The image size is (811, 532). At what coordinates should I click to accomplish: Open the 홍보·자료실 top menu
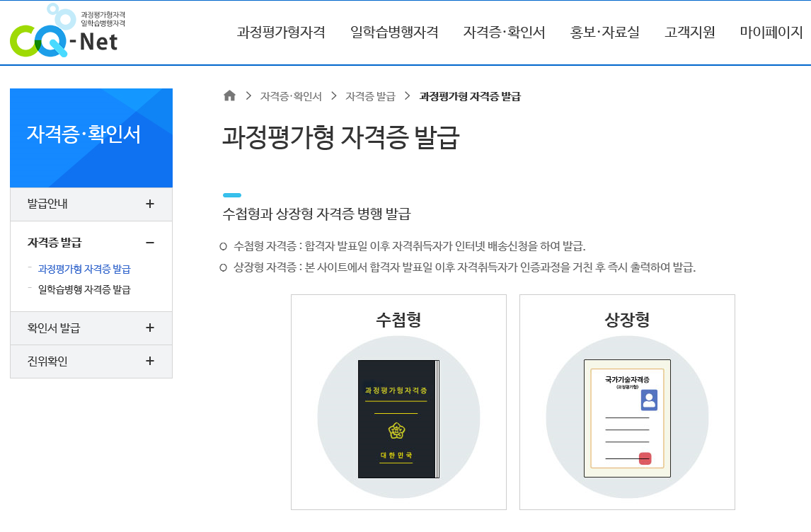click(x=604, y=32)
